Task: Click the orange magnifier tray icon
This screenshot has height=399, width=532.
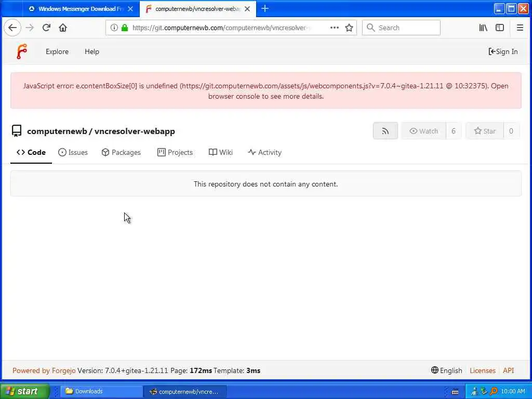Action: click(494, 392)
